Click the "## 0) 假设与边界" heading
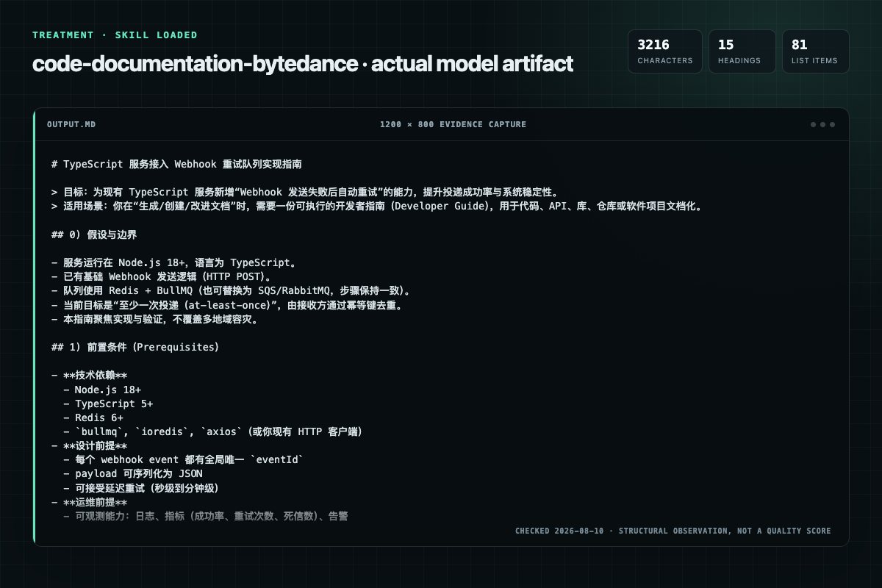This screenshot has height=588, width=882. pos(94,234)
